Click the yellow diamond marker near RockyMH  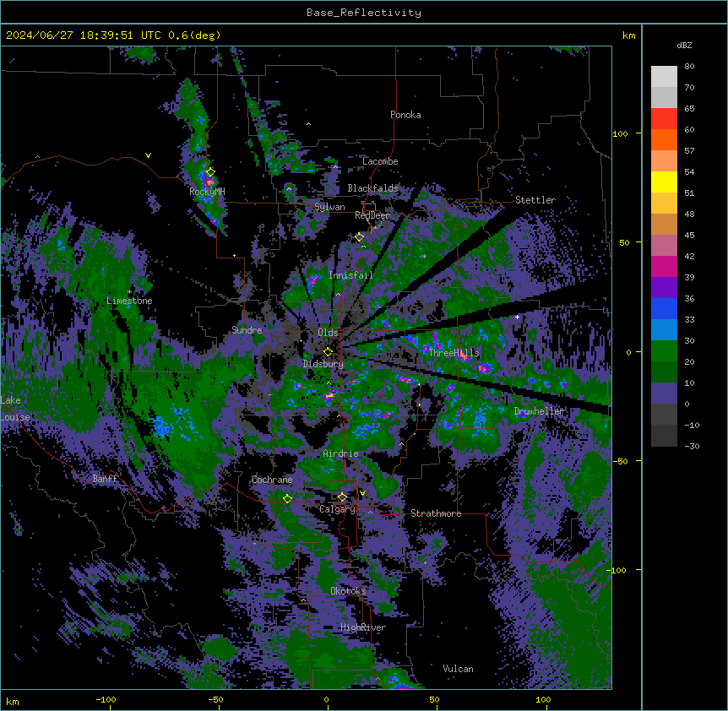coord(210,172)
